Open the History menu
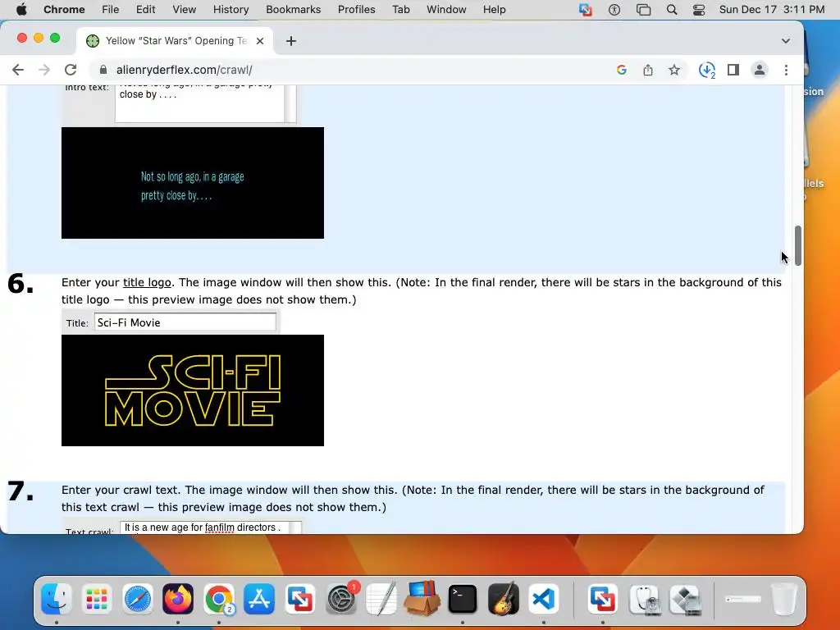Screen dimensions: 840x630 (231, 9)
